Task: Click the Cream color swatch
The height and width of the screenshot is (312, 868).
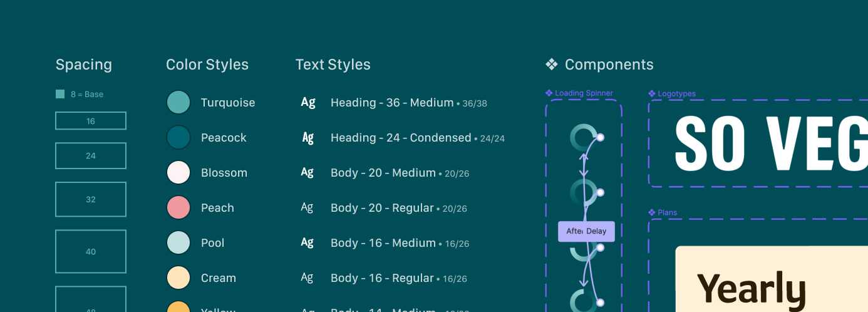Action: (178, 278)
